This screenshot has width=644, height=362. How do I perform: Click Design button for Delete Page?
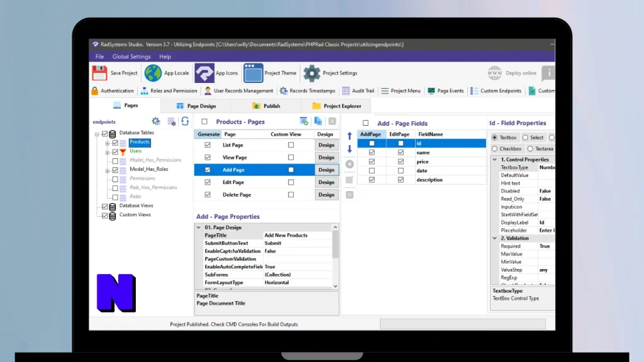326,195
